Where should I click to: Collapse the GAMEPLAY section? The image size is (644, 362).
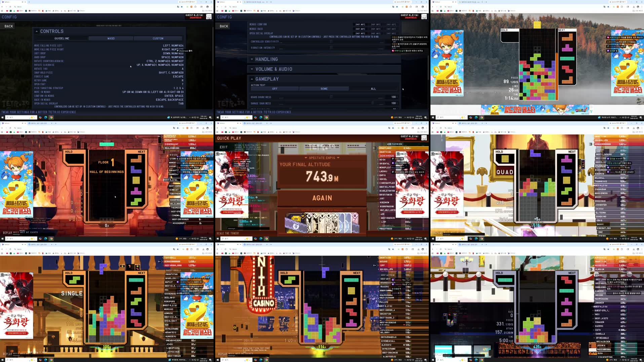click(324, 79)
